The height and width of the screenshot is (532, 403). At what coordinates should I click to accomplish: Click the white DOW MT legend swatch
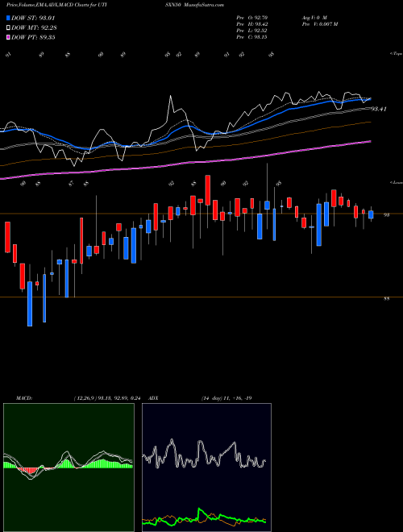8,28
